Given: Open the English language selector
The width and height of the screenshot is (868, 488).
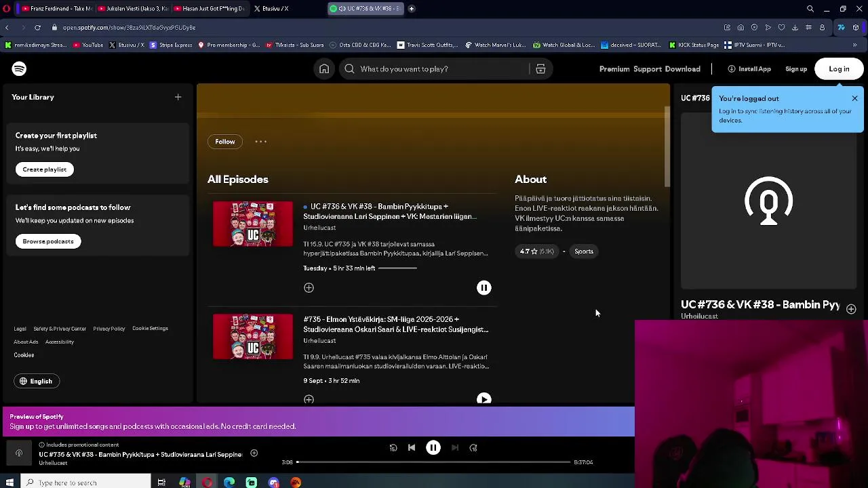Looking at the screenshot, I should point(36,381).
